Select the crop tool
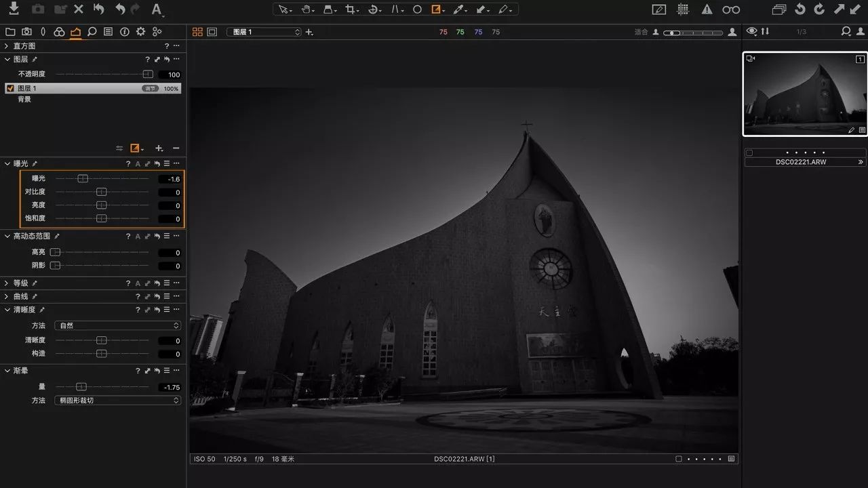 [351, 9]
